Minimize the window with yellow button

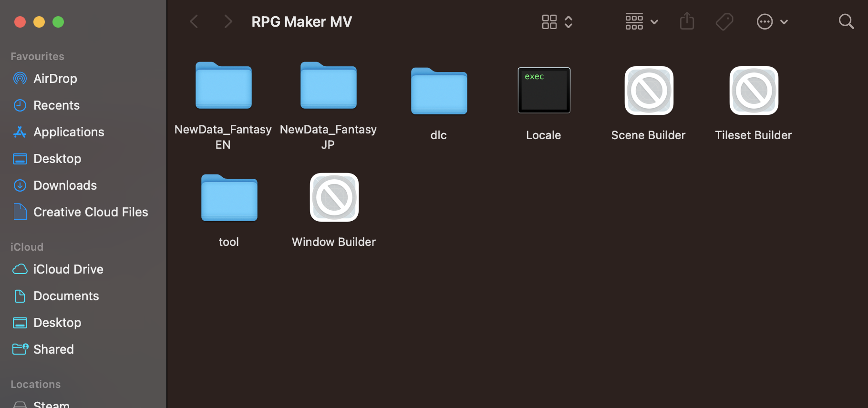click(39, 22)
